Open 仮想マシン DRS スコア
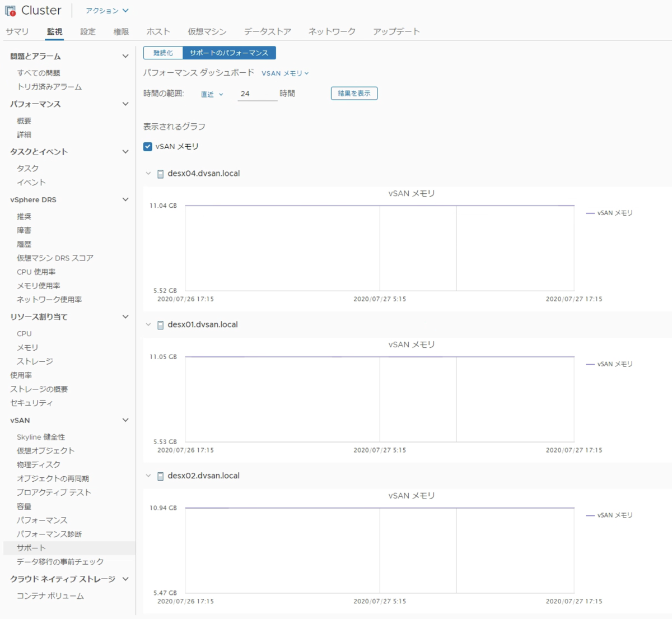Screen dimensions: 672x619 click(55, 258)
